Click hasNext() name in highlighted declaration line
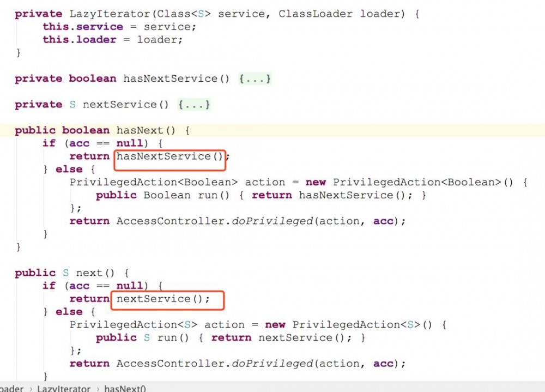545x392 pixels. pos(146,130)
